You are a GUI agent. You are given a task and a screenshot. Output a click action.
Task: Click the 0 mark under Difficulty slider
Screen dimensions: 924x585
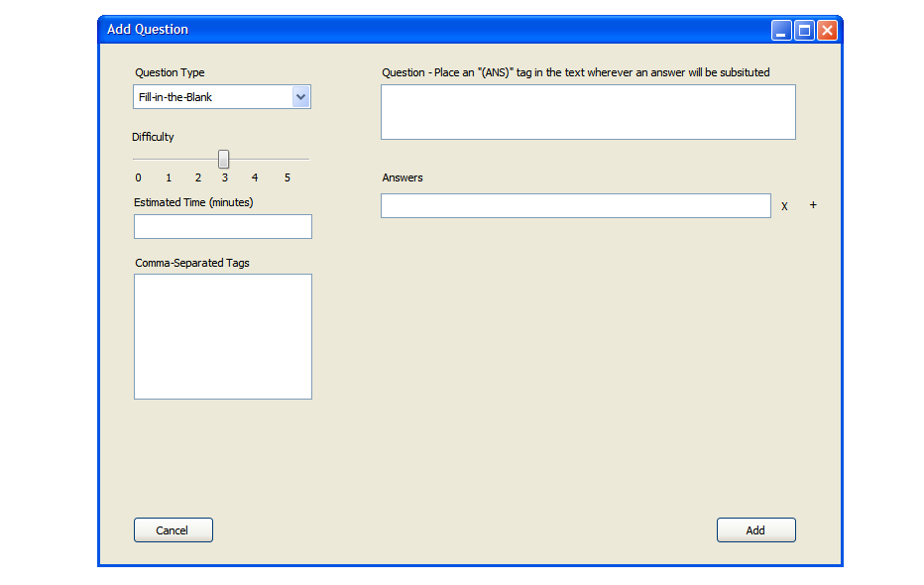click(x=138, y=177)
